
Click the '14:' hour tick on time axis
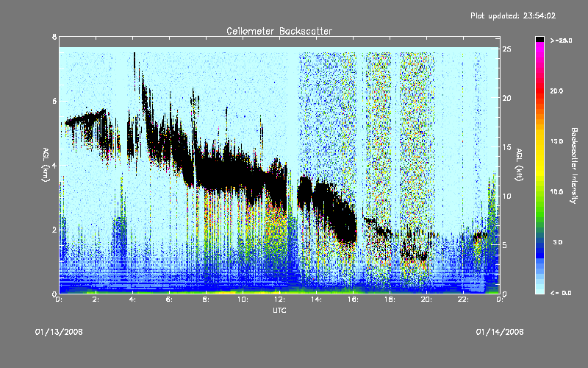[x=316, y=300]
